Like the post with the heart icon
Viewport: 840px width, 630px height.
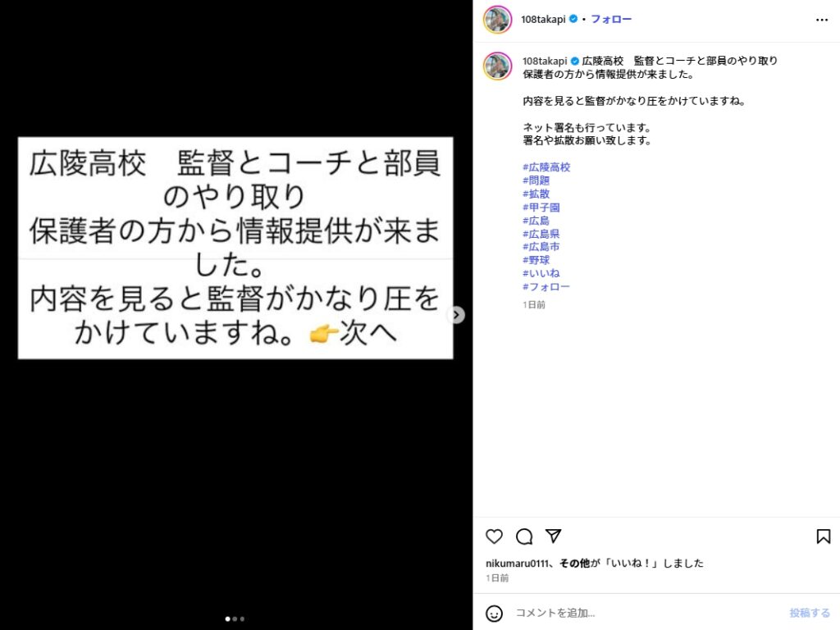[x=494, y=536]
